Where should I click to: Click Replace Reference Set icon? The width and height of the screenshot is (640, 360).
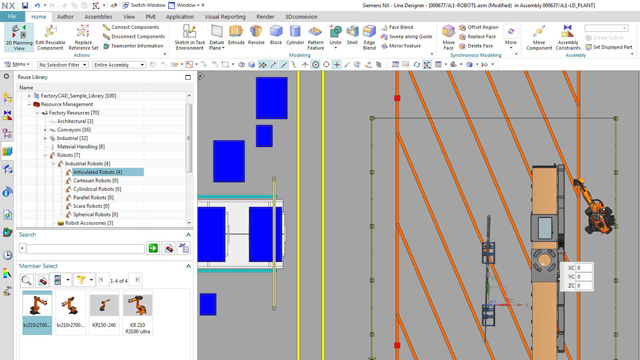pos(83,37)
